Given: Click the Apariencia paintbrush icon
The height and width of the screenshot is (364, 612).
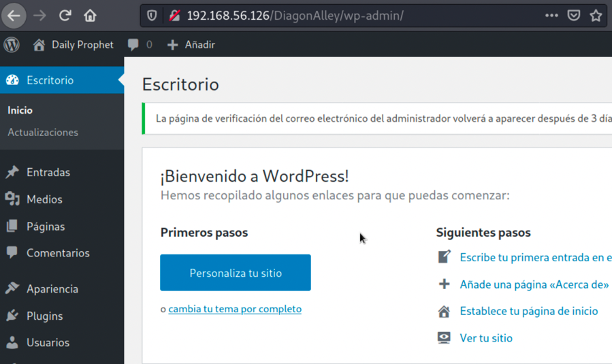Looking at the screenshot, I should click(x=12, y=288).
